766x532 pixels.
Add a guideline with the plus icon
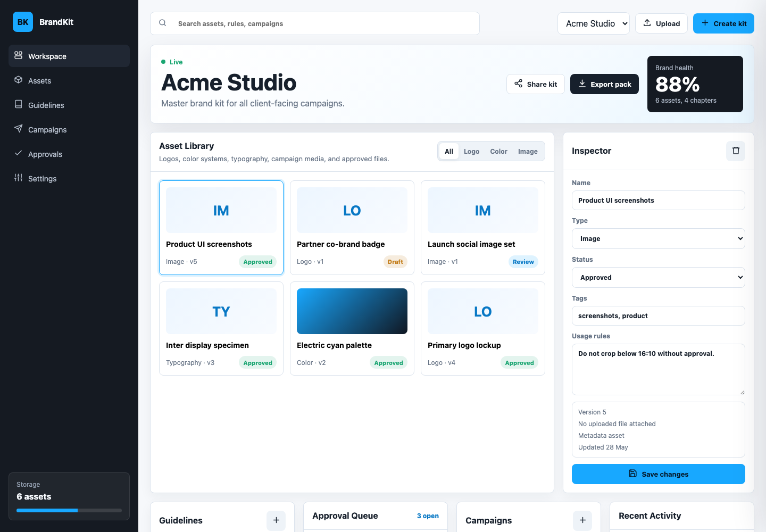point(276,520)
